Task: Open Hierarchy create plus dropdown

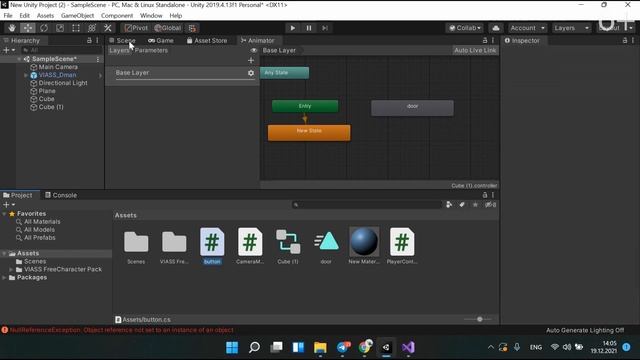Action: [x=9, y=50]
